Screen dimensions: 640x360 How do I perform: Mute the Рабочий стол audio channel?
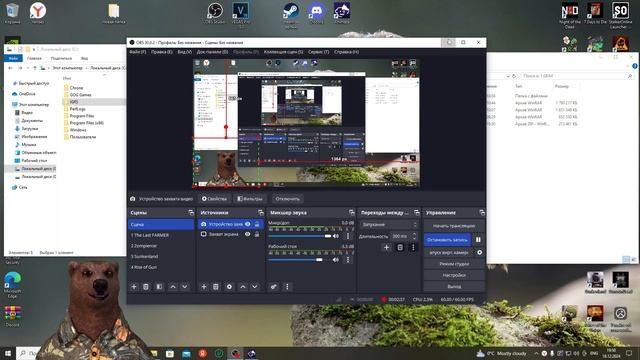[336, 260]
